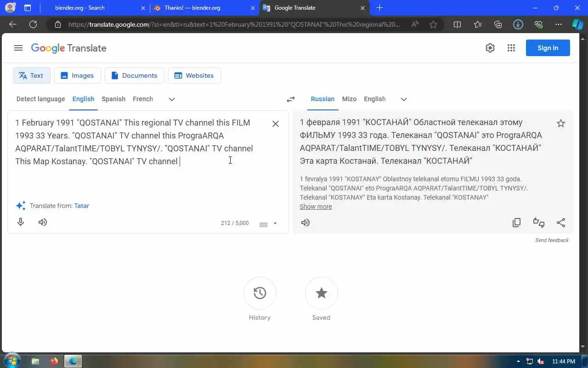
Task: Select English as target language
Action: (375, 99)
